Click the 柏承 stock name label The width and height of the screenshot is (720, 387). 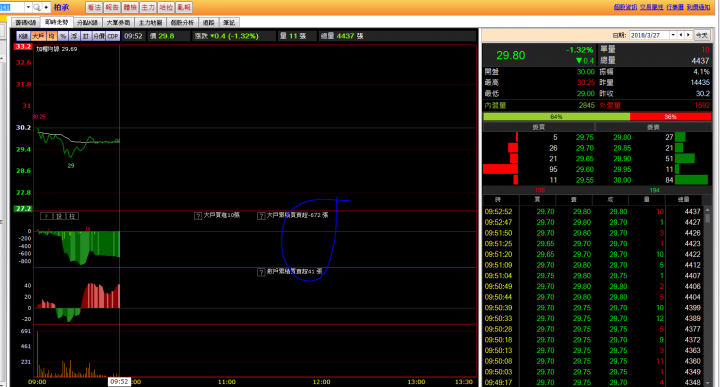click(x=61, y=7)
